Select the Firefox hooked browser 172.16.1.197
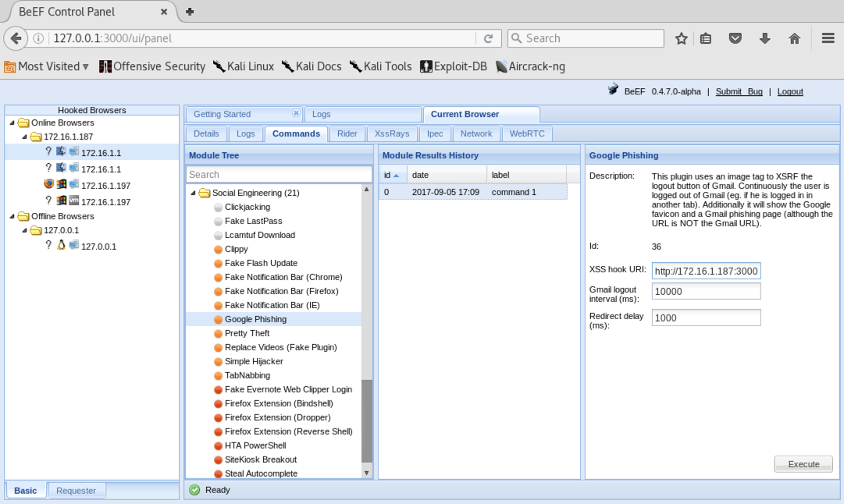844x504 pixels. 91,186
